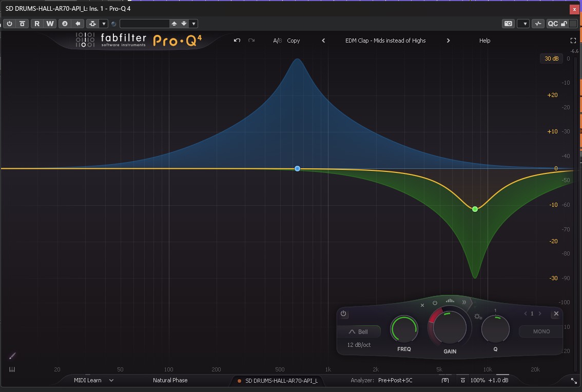Viewport: 582px width, 392px height.
Task: Select the EQ sketch pencil icon
Action: pyautogui.click(x=12, y=356)
